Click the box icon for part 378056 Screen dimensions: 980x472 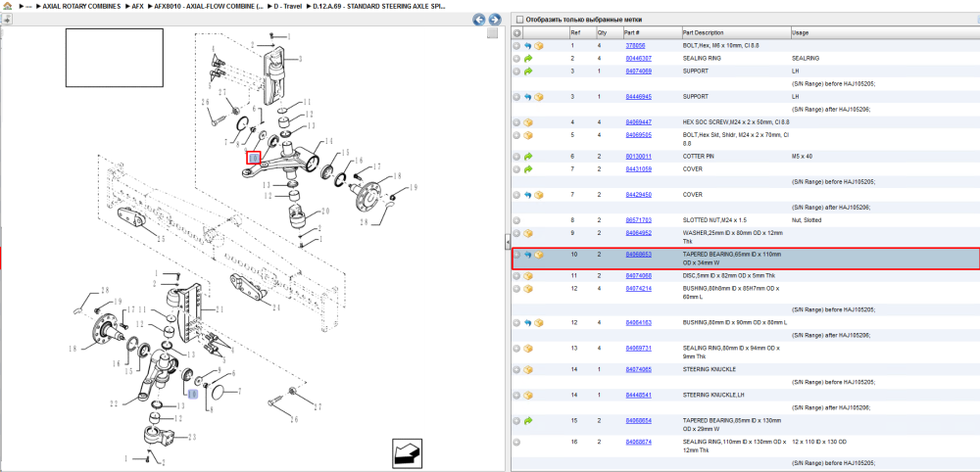pyautogui.click(x=539, y=46)
